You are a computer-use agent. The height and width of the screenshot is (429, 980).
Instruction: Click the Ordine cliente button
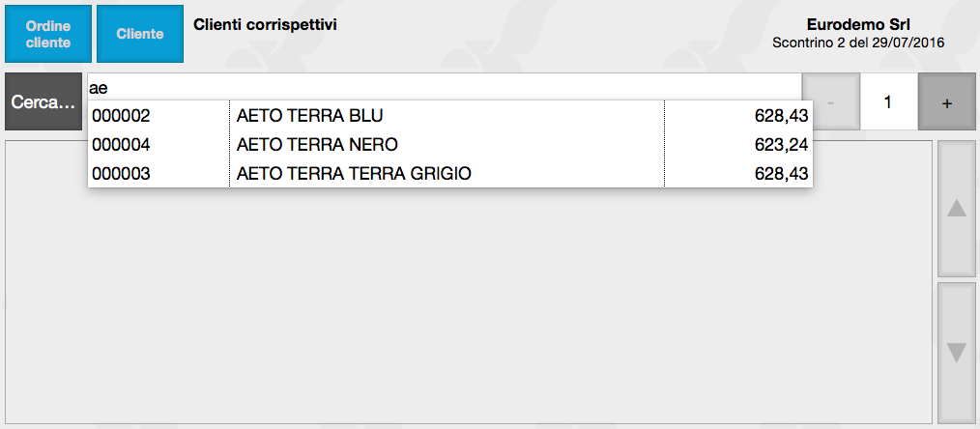tap(48, 34)
